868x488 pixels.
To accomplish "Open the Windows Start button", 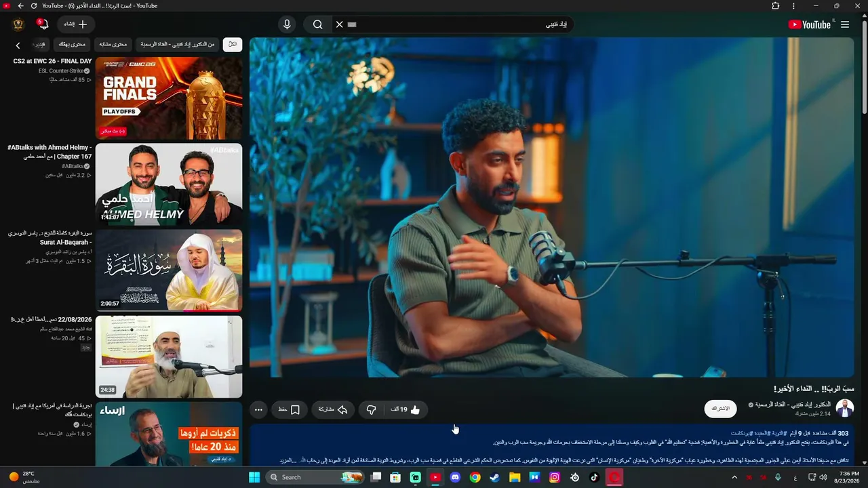I will [254, 477].
